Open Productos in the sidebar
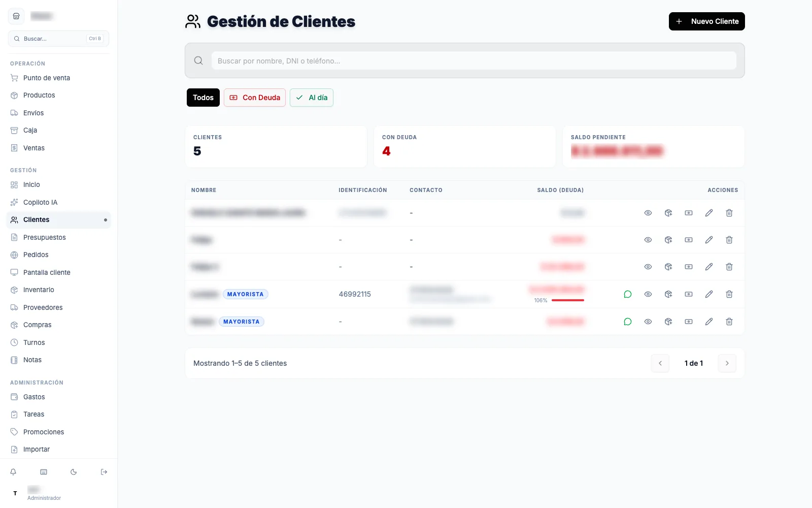The width and height of the screenshot is (812, 508). [x=59, y=95]
